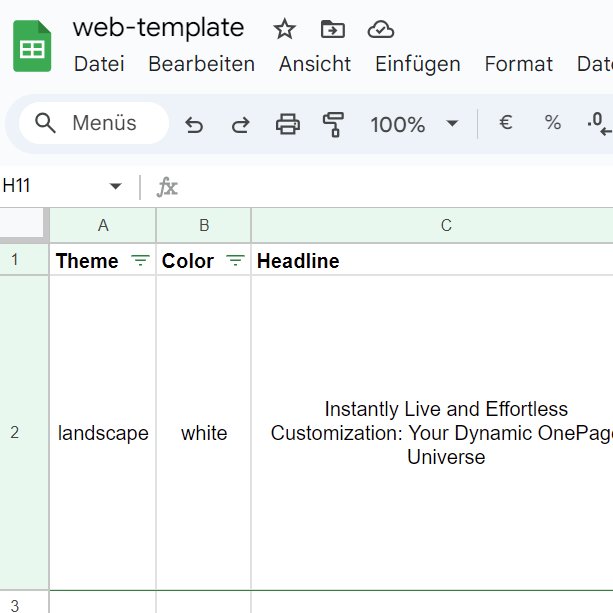
Task: Rename the web-template title
Action: click(158, 28)
